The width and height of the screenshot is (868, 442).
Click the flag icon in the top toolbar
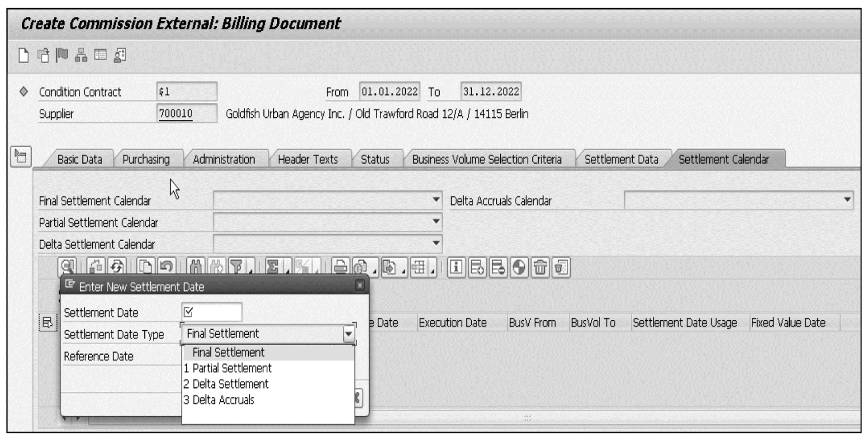pyautogui.click(x=62, y=55)
